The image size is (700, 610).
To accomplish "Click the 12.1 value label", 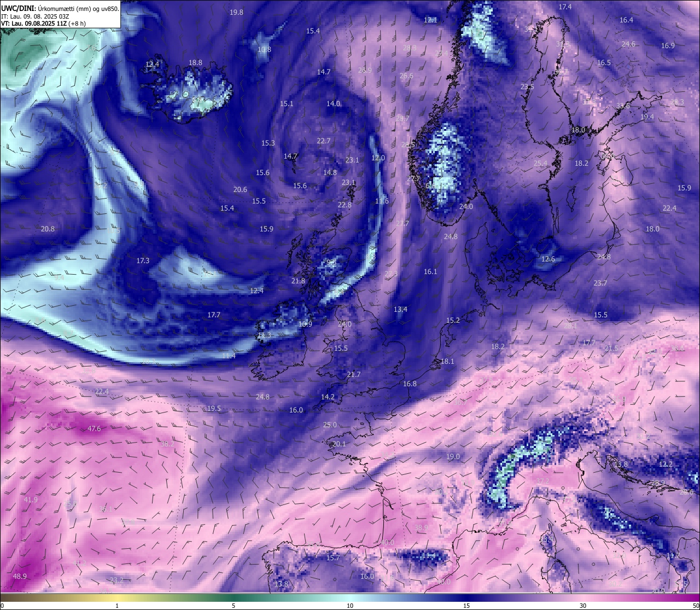I will pos(430,20).
